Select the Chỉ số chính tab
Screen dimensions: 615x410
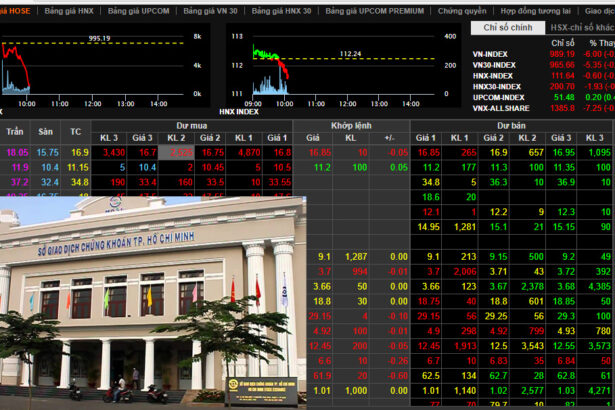pos(508,27)
